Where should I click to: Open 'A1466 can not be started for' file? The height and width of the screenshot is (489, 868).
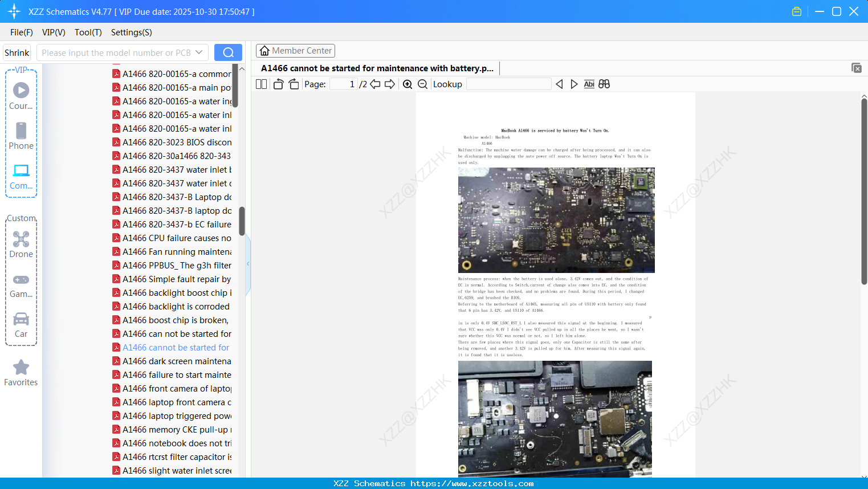click(172, 334)
